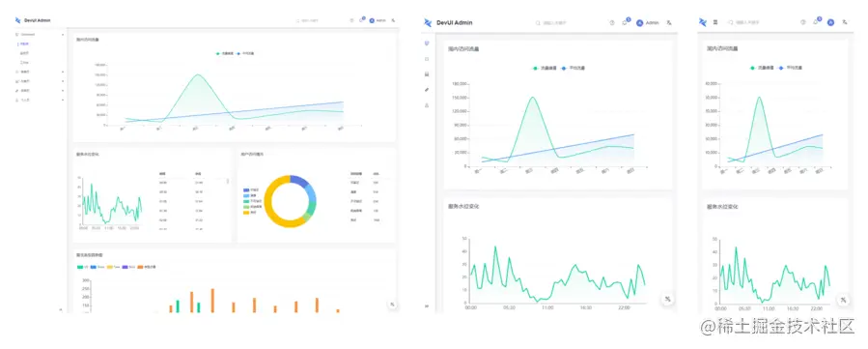Toggle the blue legend in the middle screenshot line chart

(573, 68)
